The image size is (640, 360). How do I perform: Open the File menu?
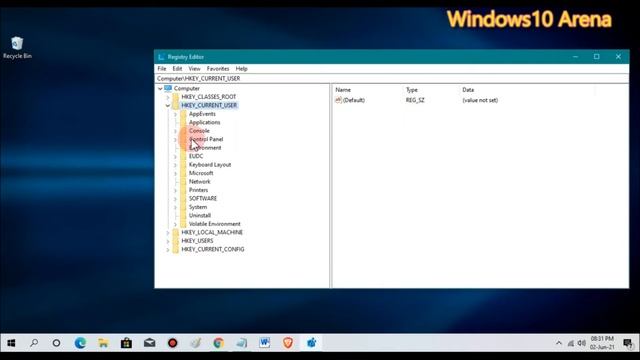point(162,69)
